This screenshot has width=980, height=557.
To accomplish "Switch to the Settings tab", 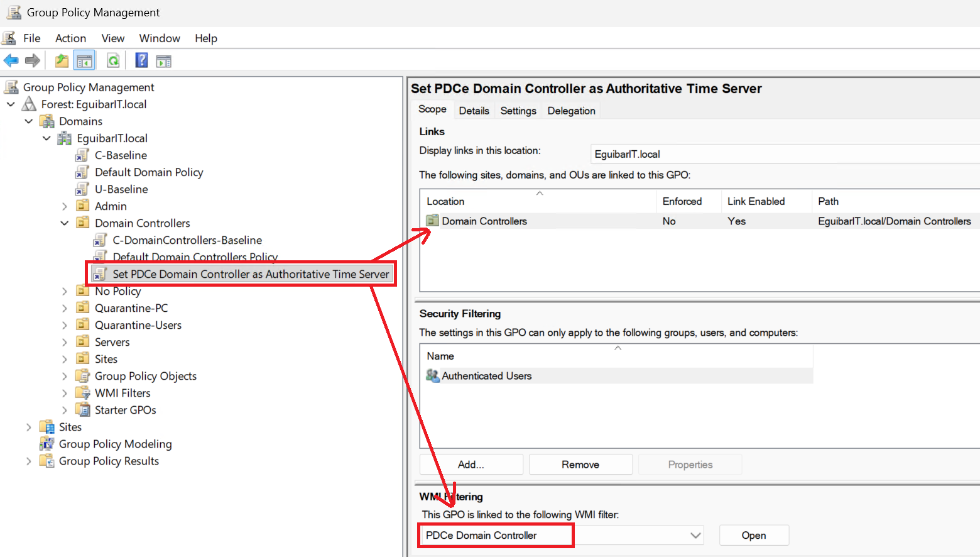I will coord(518,111).
